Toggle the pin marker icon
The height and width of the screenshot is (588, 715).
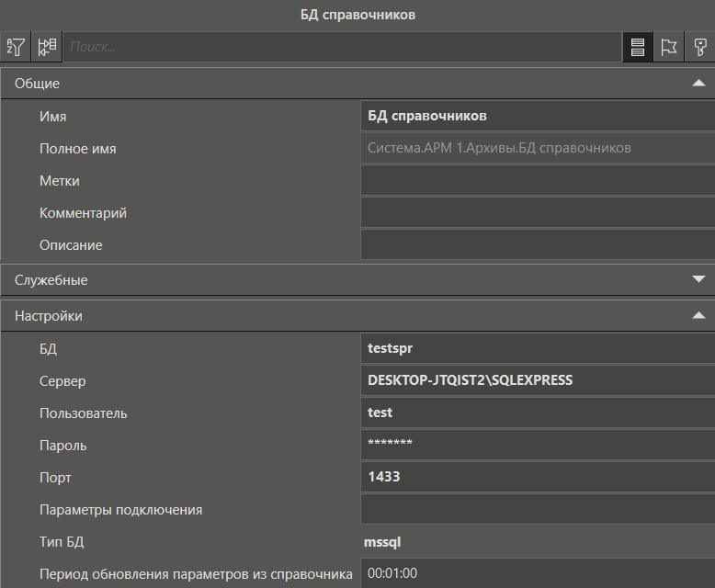700,47
